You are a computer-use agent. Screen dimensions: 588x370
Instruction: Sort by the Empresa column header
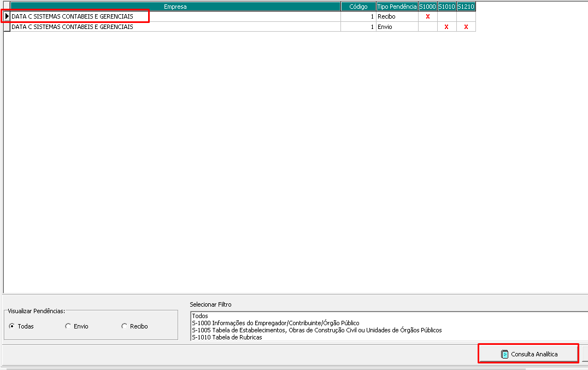175,7
